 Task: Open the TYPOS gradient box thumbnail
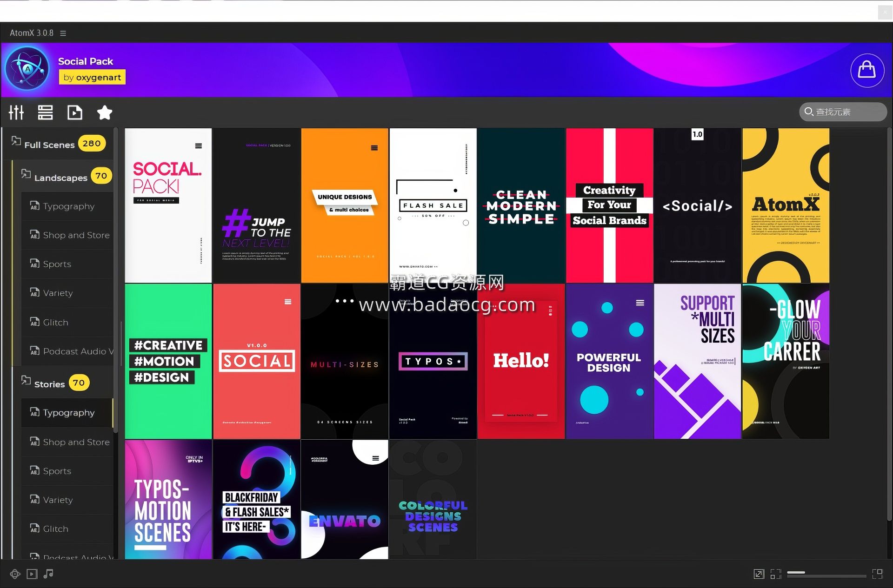[x=433, y=362]
